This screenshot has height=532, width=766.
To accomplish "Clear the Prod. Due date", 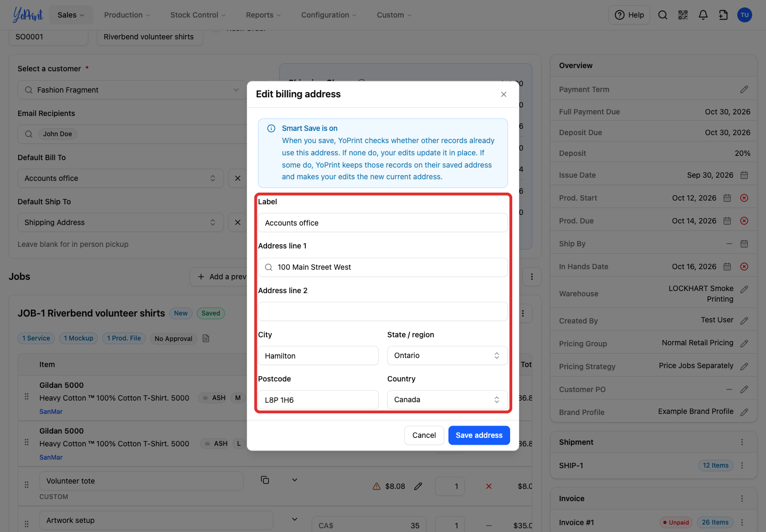I will 744,221.
